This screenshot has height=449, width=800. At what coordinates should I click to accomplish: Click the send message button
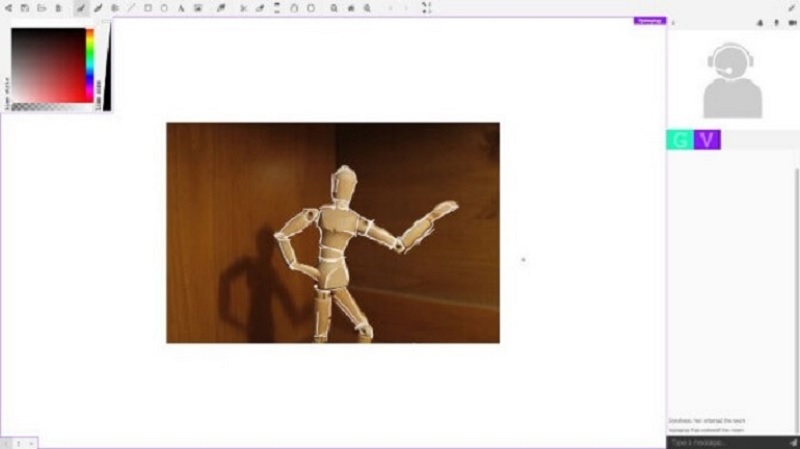tap(788, 442)
